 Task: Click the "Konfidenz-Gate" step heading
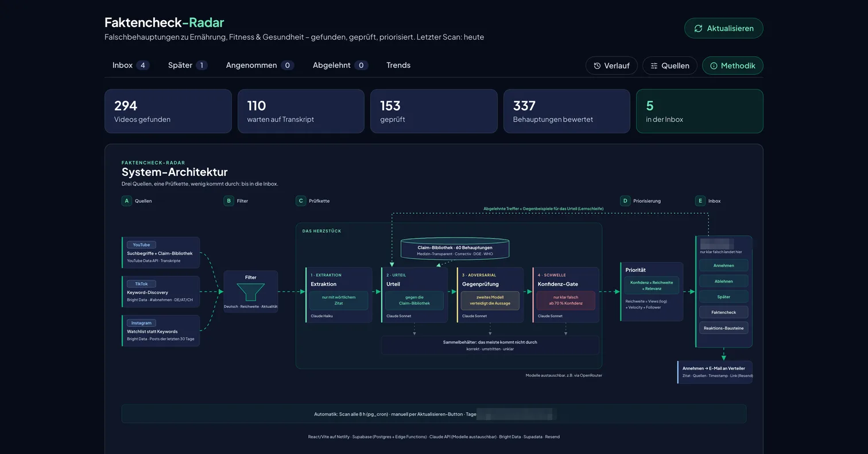pyautogui.click(x=558, y=284)
